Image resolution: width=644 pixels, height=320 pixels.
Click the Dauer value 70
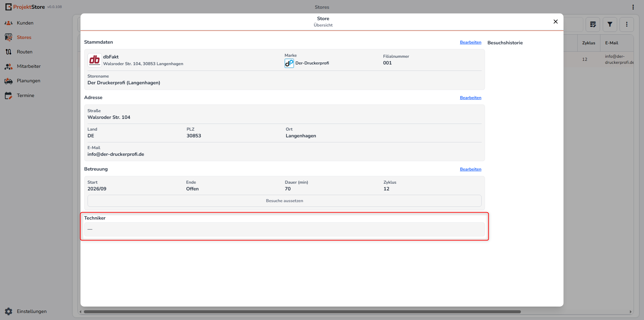288,189
